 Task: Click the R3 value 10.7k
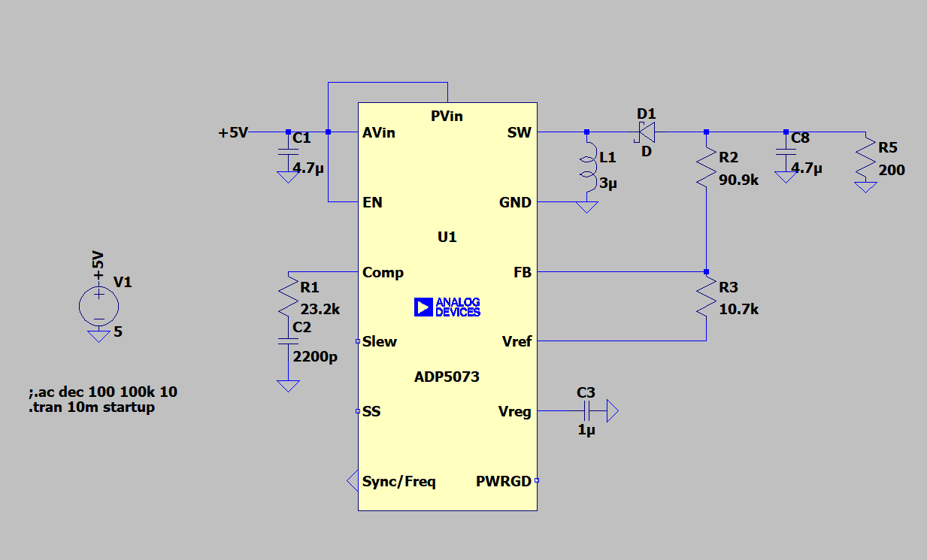(738, 310)
